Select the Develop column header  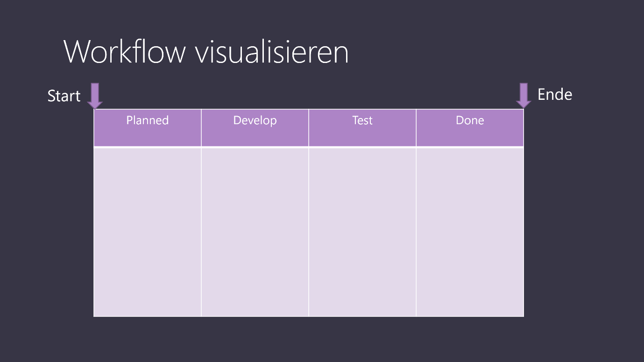pyautogui.click(x=255, y=128)
